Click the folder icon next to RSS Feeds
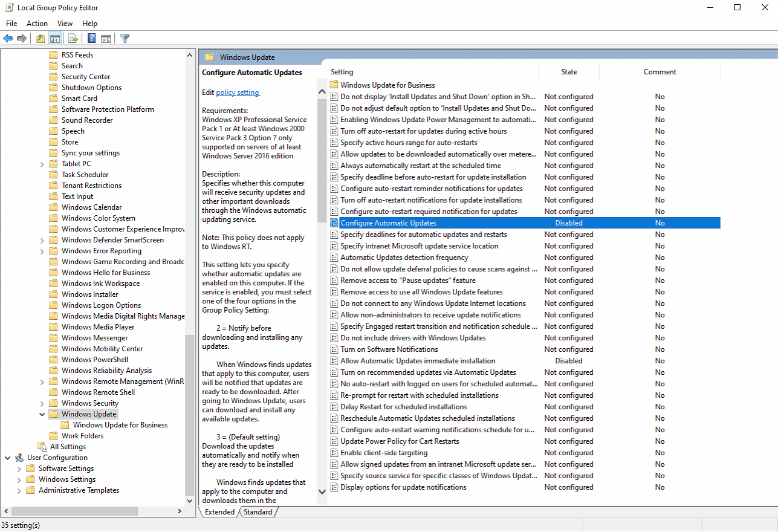This screenshot has height=532, width=778. coord(53,55)
